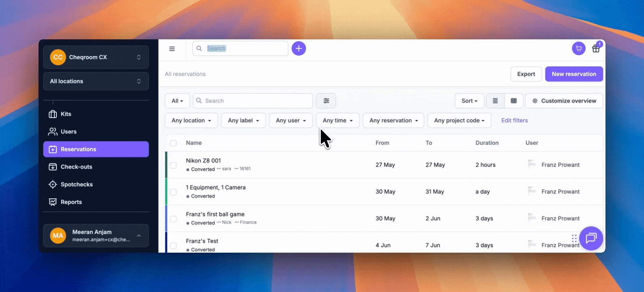This screenshot has width=644, height=292.
Task: Open the Sort dropdown
Action: tap(469, 101)
